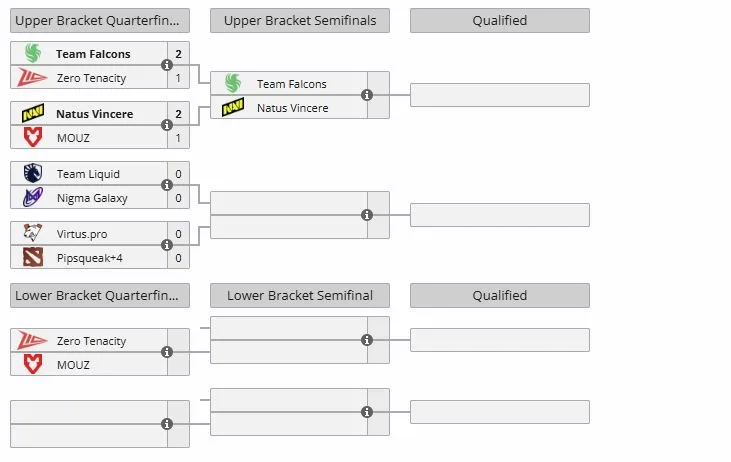Click the Virtus.pro bear logo
731x462 pixels.
(x=33, y=233)
